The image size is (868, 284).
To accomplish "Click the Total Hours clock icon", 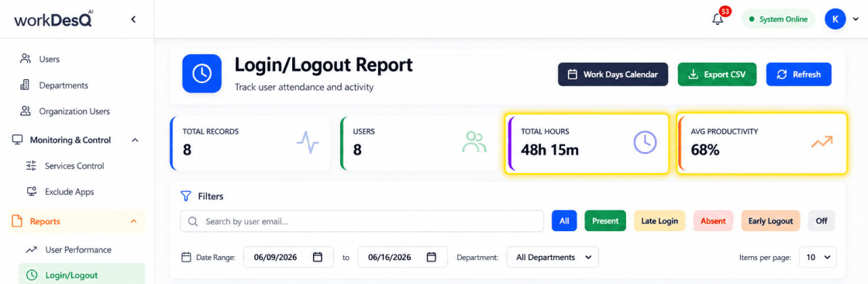I will 645,143.
